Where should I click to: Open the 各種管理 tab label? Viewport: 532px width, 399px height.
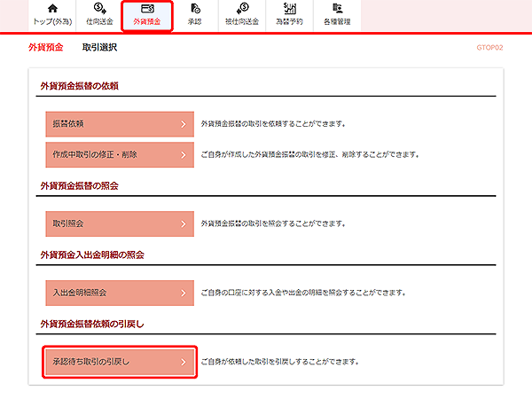pos(337,21)
